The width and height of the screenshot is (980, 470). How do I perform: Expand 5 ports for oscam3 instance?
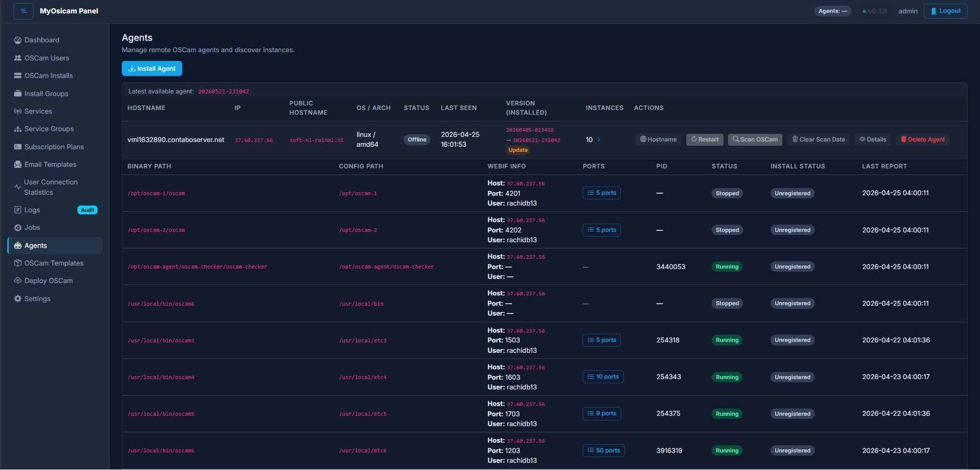pos(602,340)
